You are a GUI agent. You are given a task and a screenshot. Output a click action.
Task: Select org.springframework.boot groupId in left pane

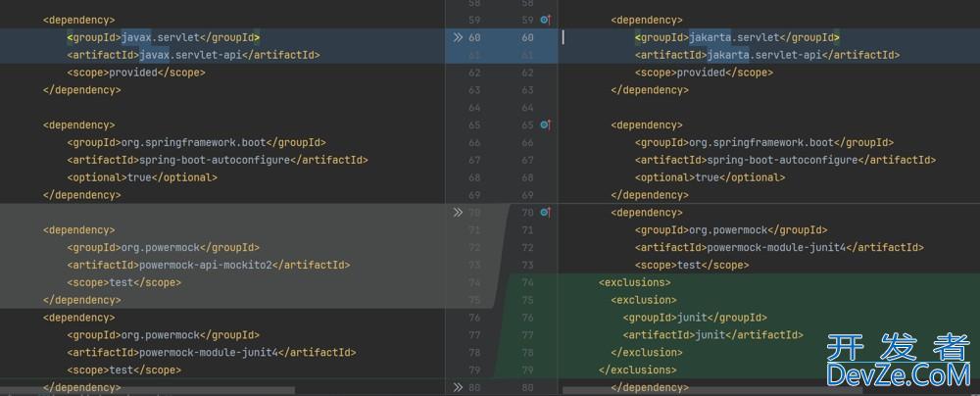[x=196, y=143]
